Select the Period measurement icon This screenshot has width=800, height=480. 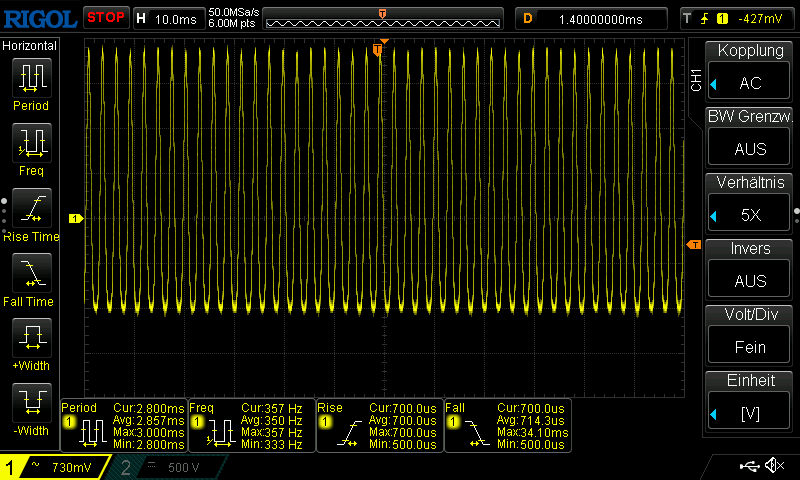point(32,78)
